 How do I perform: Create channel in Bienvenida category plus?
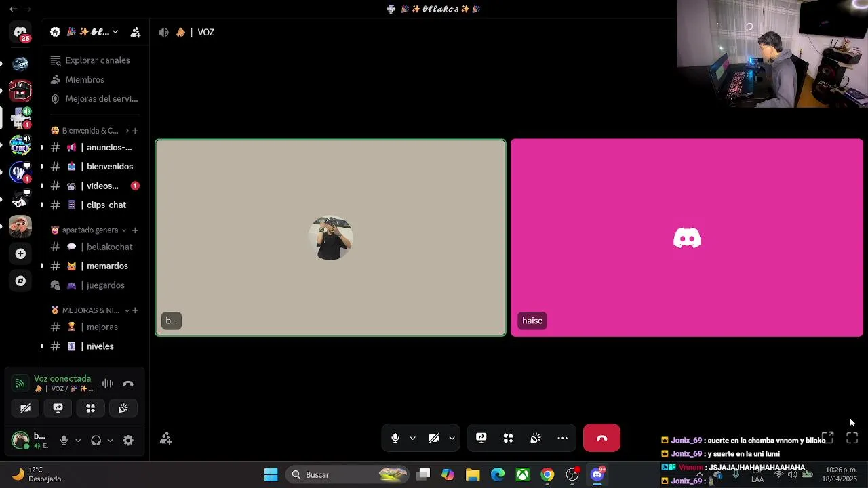click(135, 131)
